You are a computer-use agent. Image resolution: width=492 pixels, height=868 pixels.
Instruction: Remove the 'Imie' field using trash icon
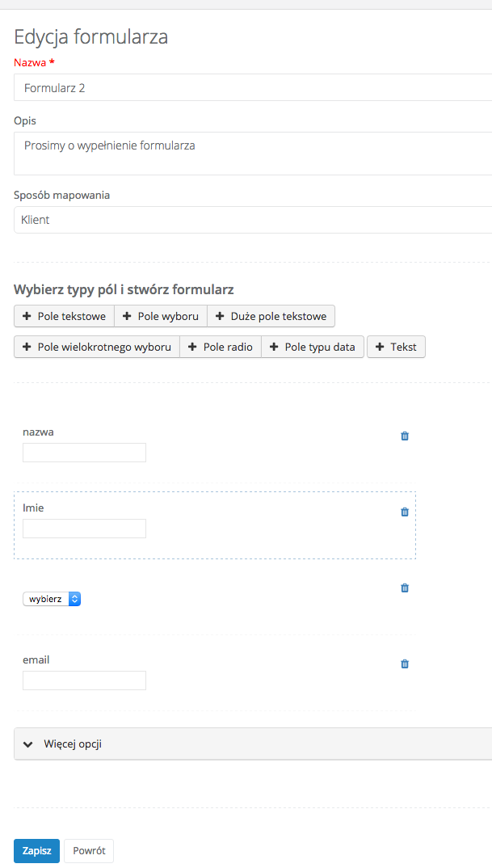tap(405, 512)
